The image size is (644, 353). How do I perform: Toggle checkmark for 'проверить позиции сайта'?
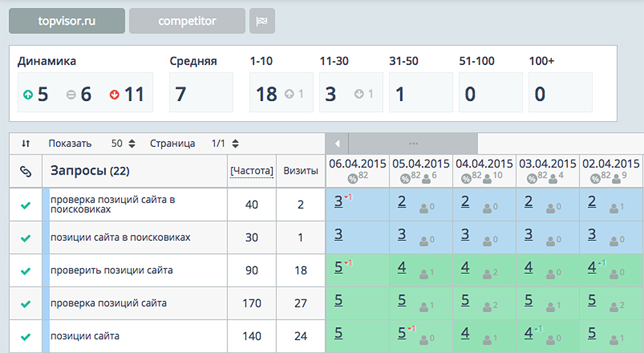(26, 271)
